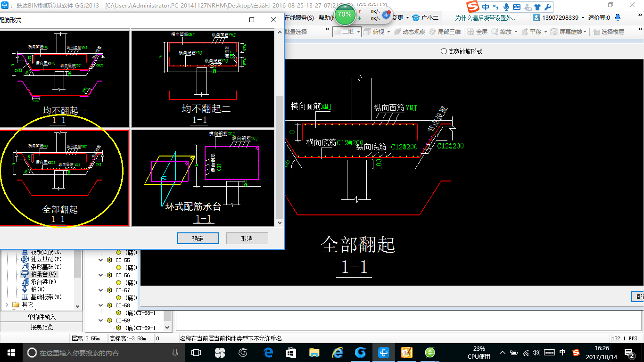The height and width of the screenshot is (362, 644).
Task: Click the dialog vertical scrollbar thumb
Action: coord(280,158)
